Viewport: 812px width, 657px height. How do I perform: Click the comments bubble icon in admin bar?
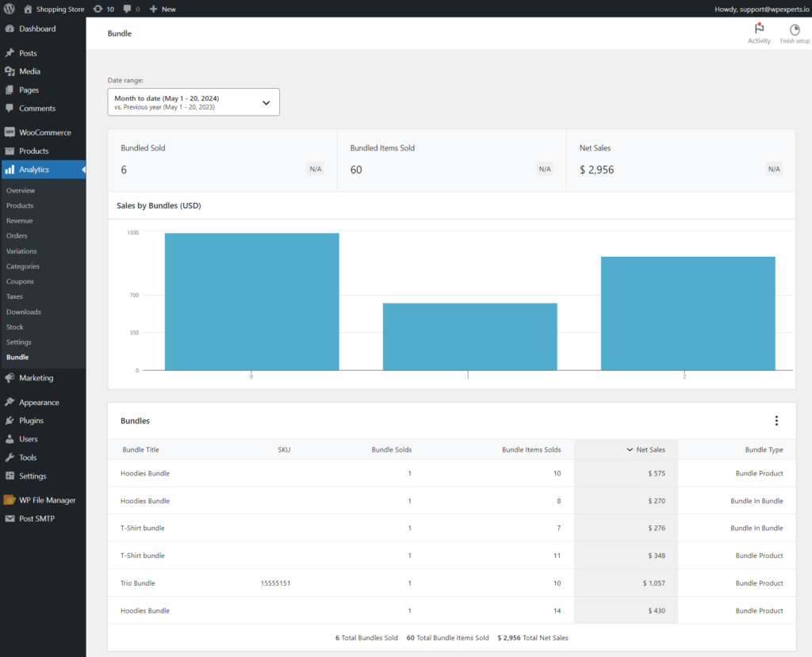[128, 9]
